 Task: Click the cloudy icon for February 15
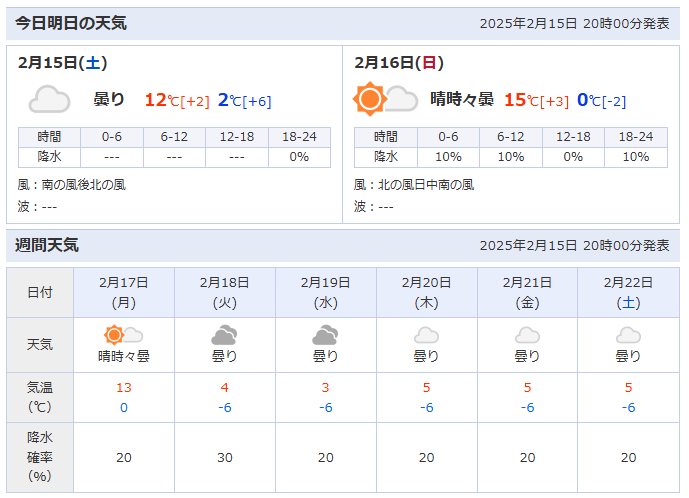49,99
